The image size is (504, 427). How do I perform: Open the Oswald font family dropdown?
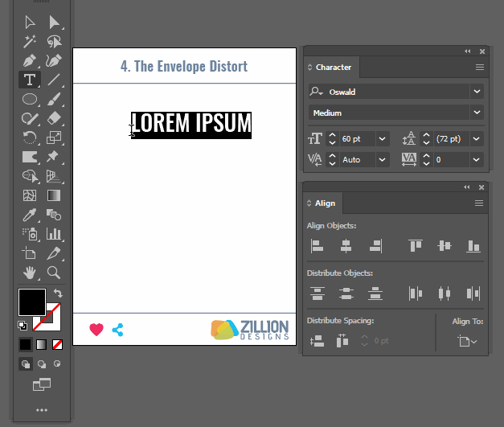[477, 92]
